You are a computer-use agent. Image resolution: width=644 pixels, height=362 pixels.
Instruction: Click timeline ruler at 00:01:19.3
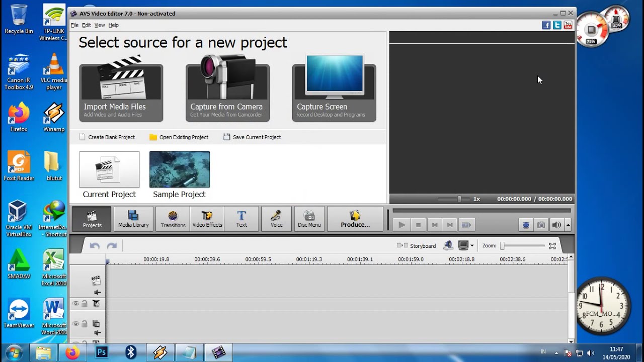point(309,259)
